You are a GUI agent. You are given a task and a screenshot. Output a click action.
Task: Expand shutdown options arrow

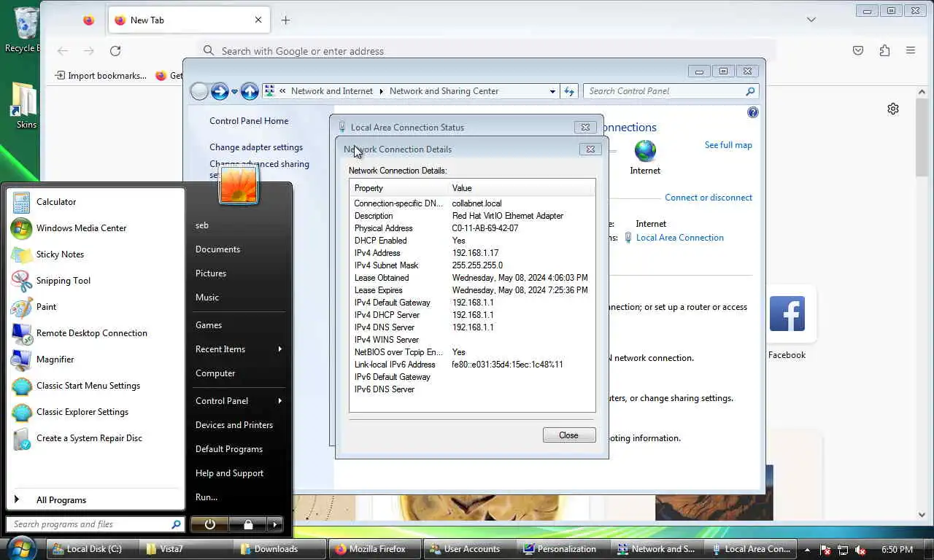coord(275,524)
